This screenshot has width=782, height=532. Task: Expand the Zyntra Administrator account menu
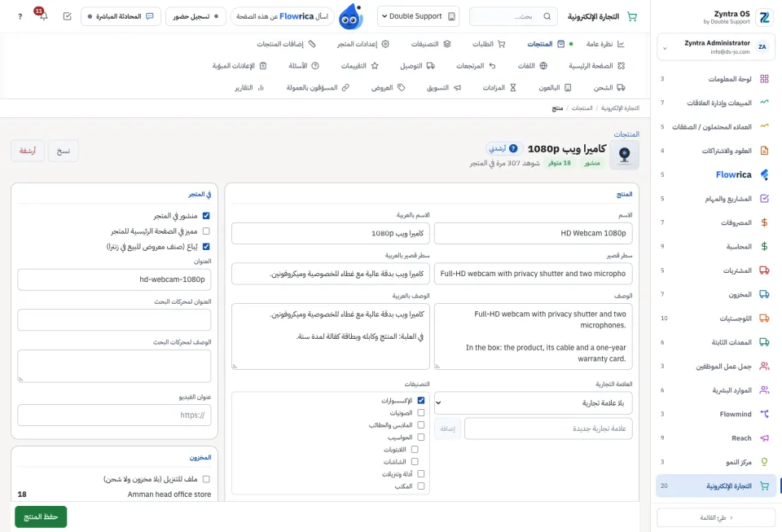pyautogui.click(x=716, y=47)
